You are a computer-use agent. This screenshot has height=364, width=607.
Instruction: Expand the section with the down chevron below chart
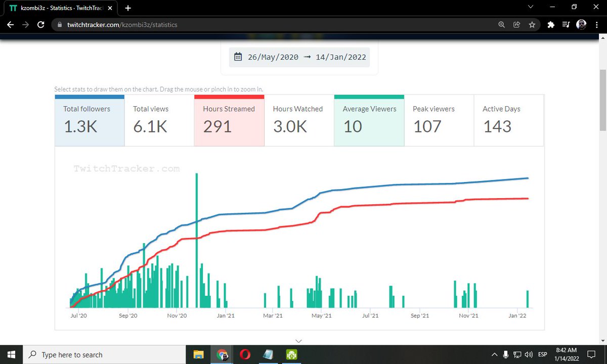(x=298, y=341)
